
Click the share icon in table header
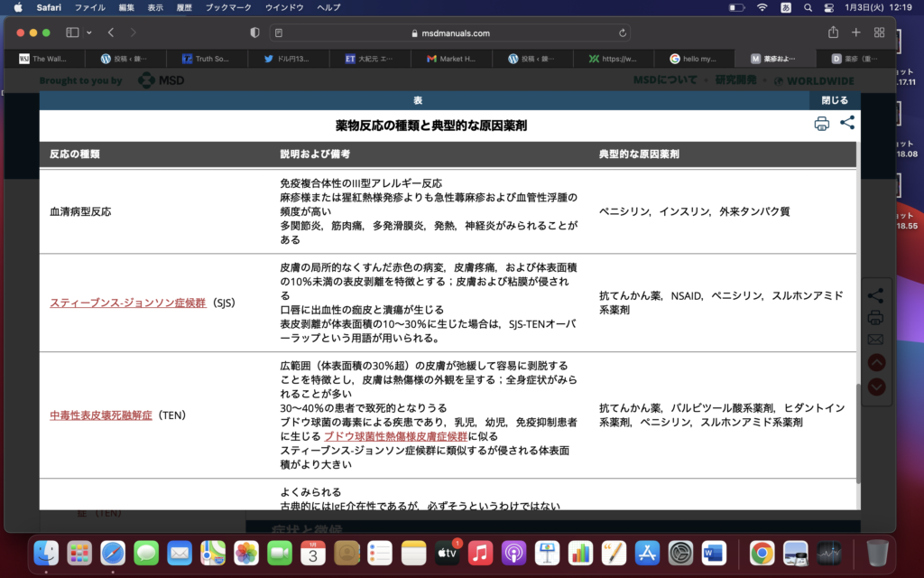tap(847, 124)
